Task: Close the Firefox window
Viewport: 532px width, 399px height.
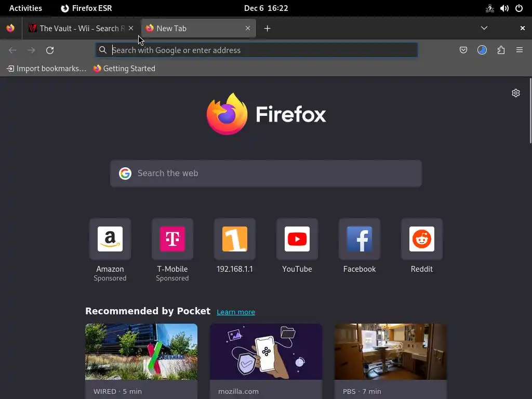Action: point(523,28)
